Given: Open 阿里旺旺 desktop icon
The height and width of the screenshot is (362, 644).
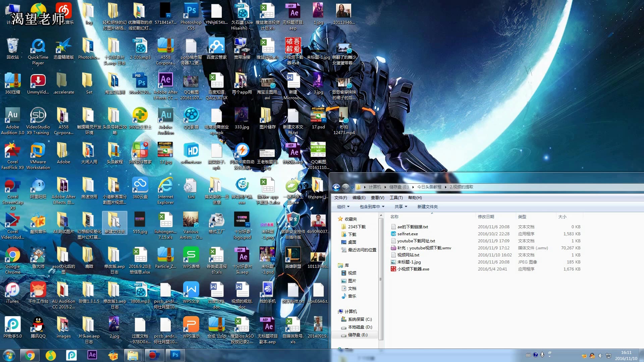Looking at the screenshot, I should pos(38,188).
